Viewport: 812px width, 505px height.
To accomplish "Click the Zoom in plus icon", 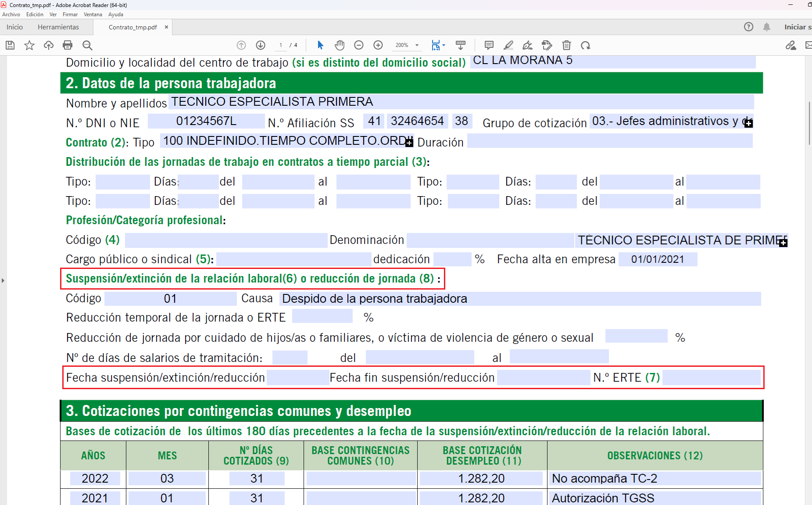I will tap(378, 45).
